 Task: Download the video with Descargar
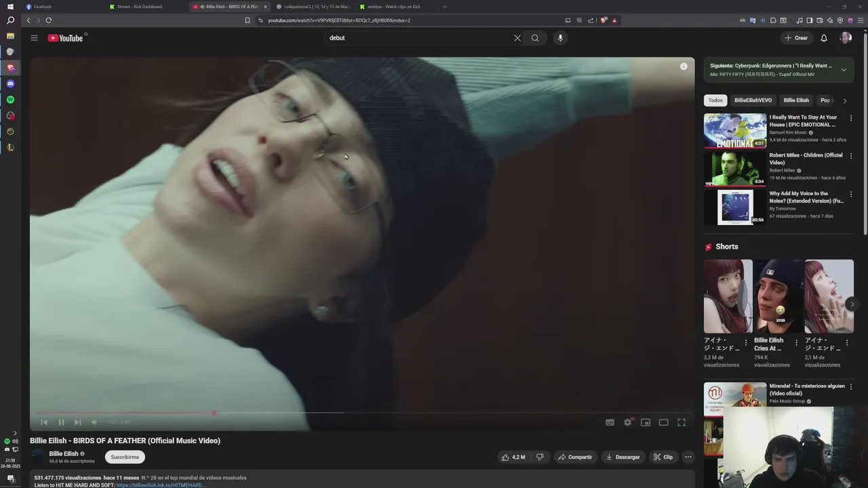pyautogui.click(x=623, y=457)
